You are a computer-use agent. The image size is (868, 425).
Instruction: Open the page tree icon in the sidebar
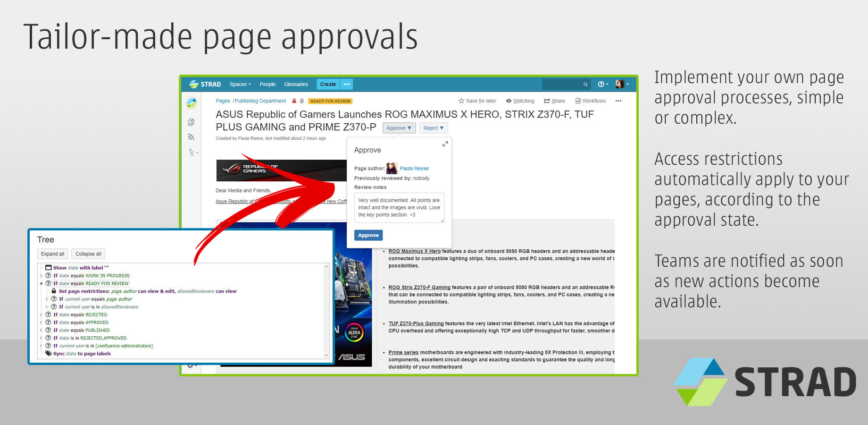192,152
